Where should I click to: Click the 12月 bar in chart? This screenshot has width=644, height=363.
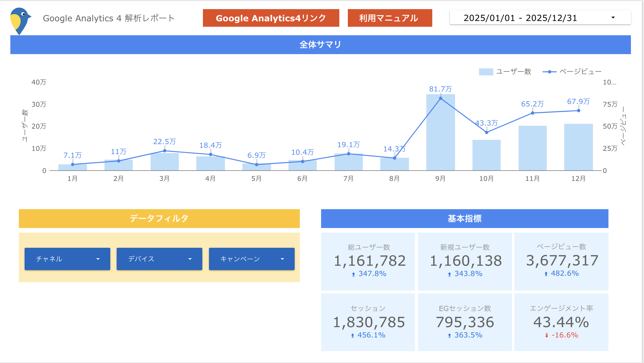[x=578, y=147]
